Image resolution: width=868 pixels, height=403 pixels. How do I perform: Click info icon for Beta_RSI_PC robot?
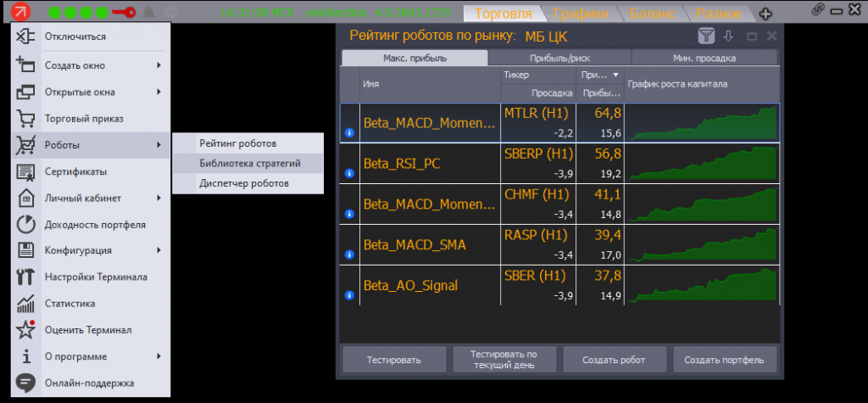click(x=348, y=173)
